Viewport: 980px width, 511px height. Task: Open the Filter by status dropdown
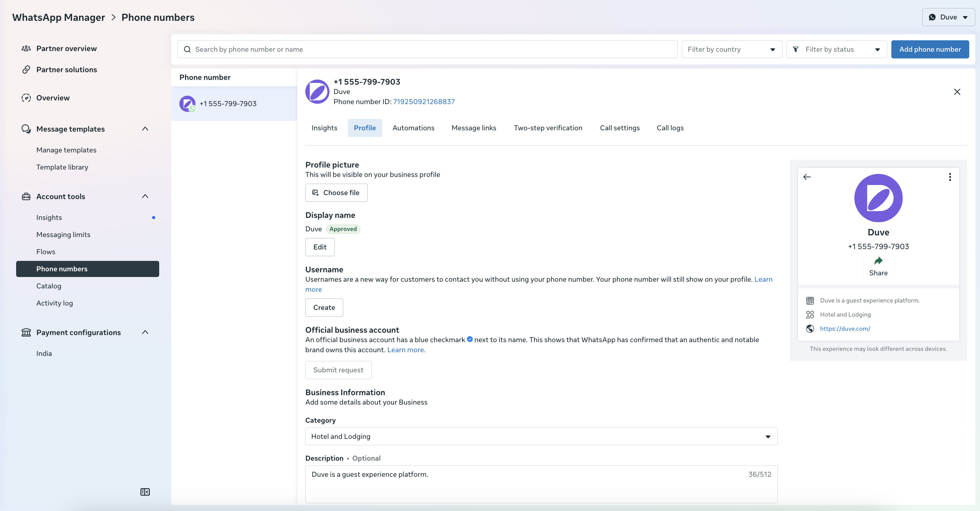837,49
